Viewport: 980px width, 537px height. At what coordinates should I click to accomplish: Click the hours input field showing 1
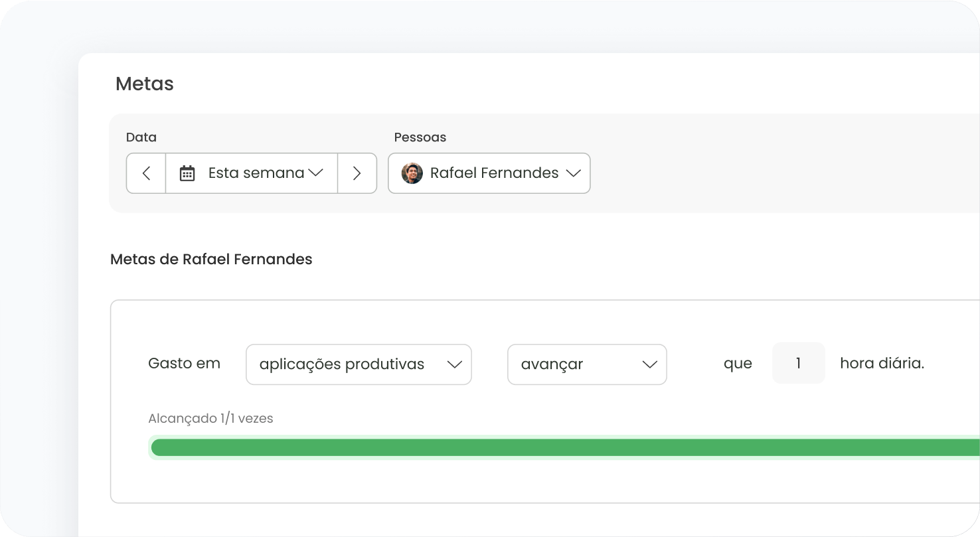(798, 363)
